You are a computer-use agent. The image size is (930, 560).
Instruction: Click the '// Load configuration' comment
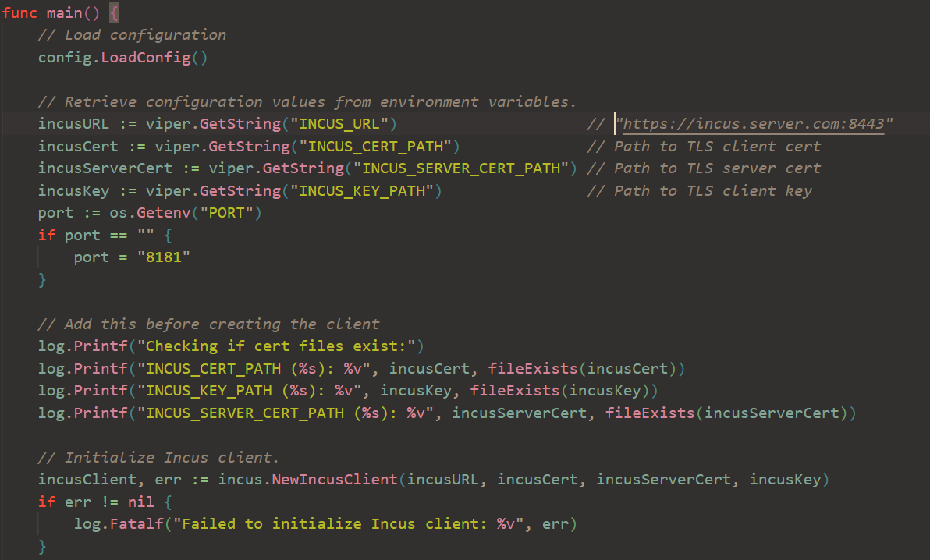(133, 35)
